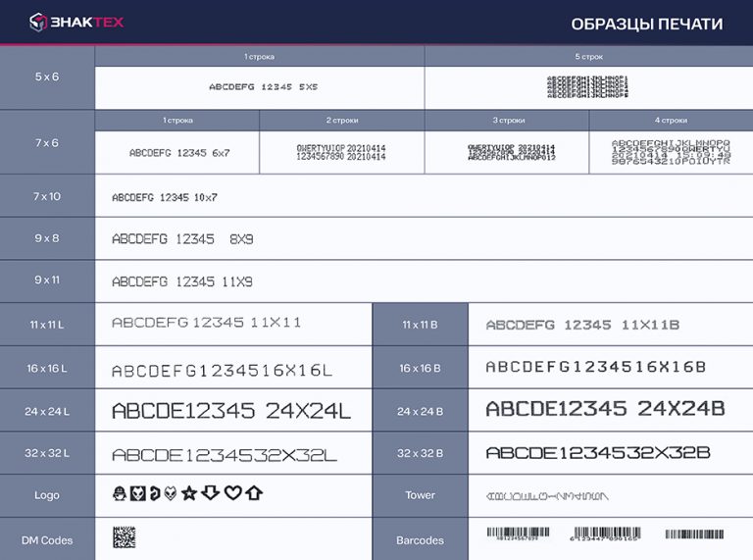Click the 'ABCDEFG1234516X16L' sample text
The image size is (753, 560).
(222, 371)
